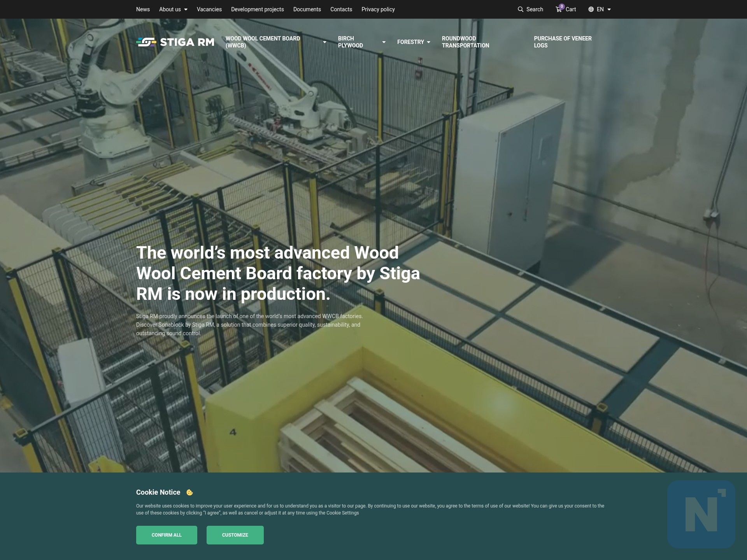Open Purchase of Veneer Logs section
This screenshot has height=560, width=747.
(x=563, y=42)
